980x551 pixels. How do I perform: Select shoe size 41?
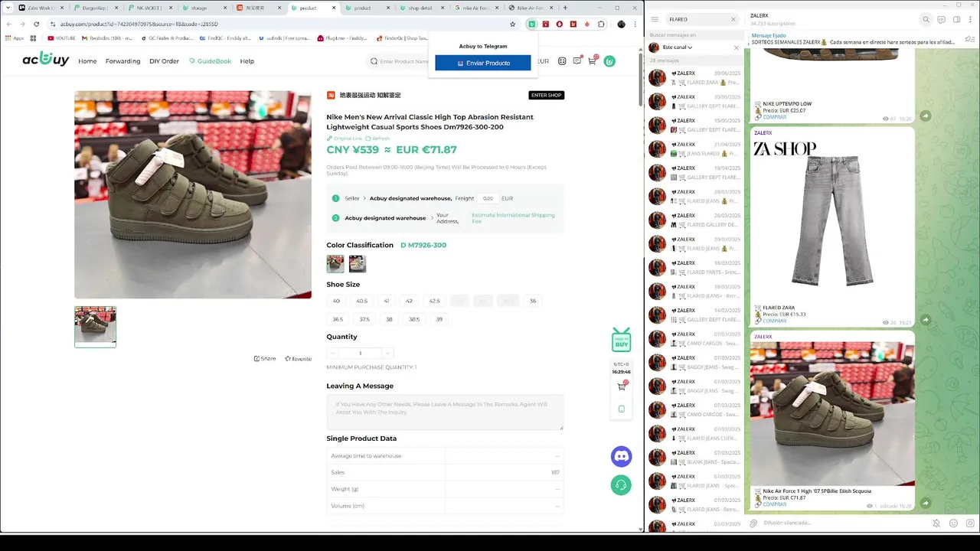387,301
